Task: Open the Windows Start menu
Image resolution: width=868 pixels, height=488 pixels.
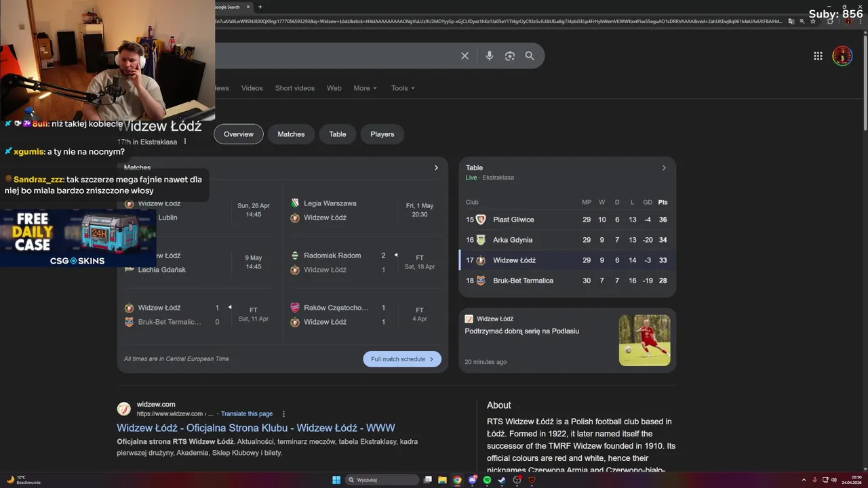Action: point(336,480)
